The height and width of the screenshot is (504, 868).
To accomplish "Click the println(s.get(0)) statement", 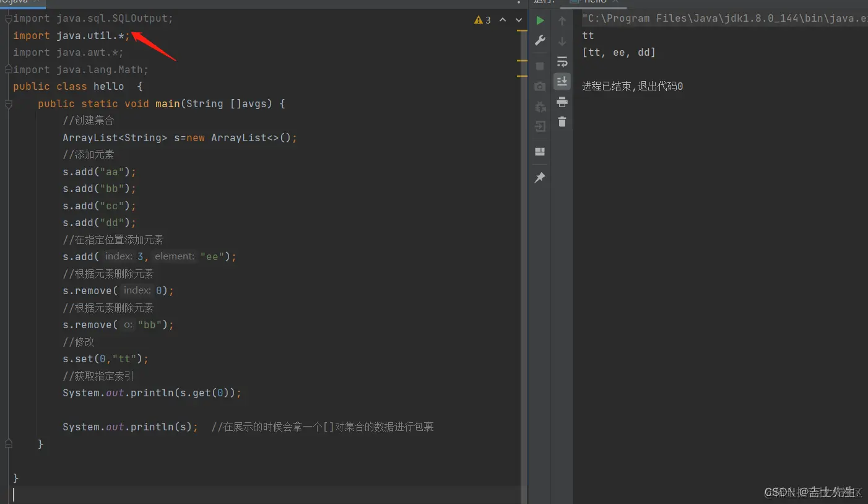I will click(152, 393).
